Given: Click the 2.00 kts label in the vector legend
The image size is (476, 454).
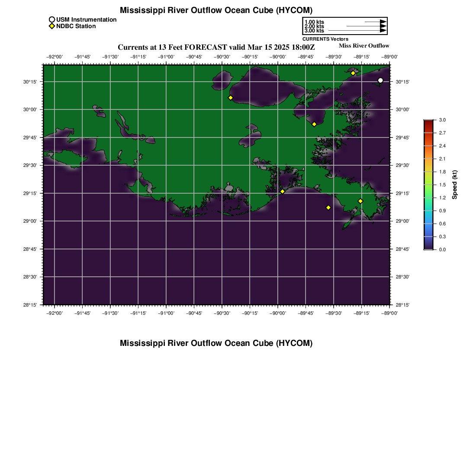Looking at the screenshot, I should pyautogui.click(x=314, y=26).
